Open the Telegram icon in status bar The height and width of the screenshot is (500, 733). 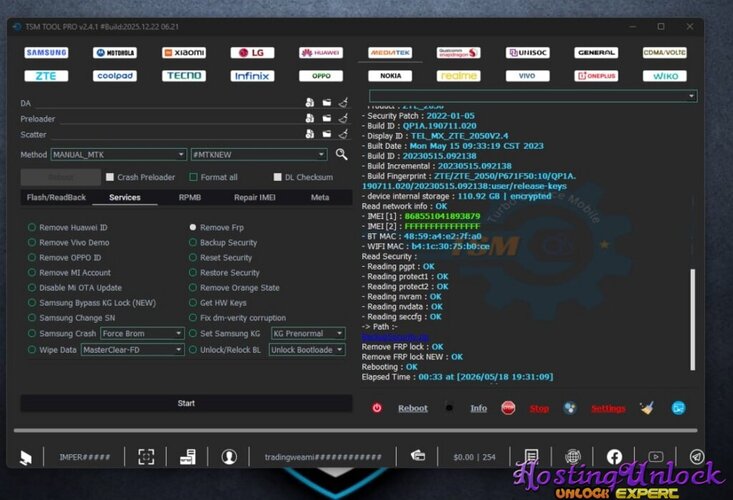pyautogui.click(x=697, y=457)
